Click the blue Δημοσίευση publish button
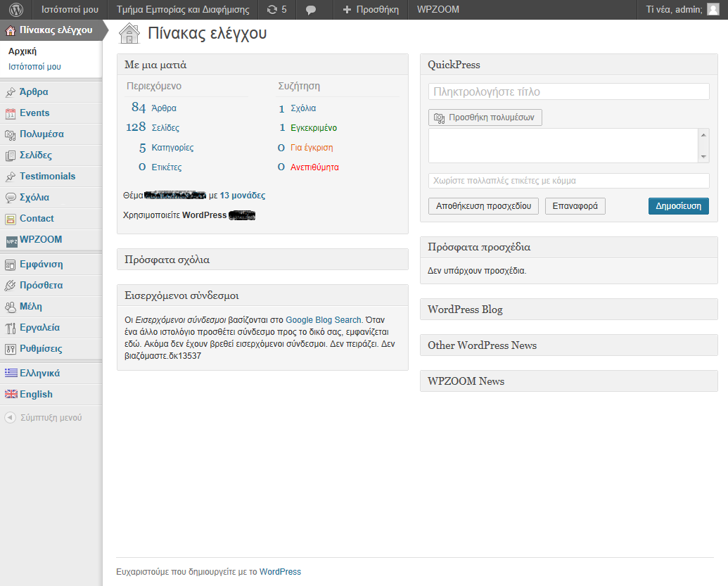The width and height of the screenshot is (728, 586). click(x=678, y=206)
